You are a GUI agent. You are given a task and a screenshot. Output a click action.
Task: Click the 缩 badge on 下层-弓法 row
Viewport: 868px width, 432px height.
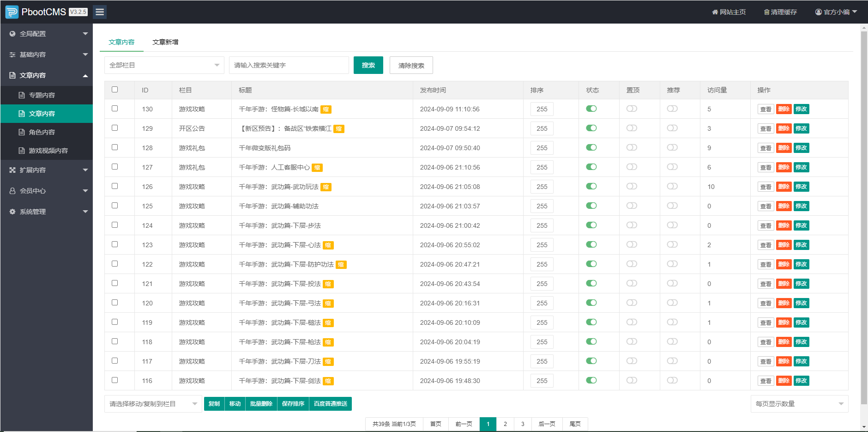(x=328, y=304)
